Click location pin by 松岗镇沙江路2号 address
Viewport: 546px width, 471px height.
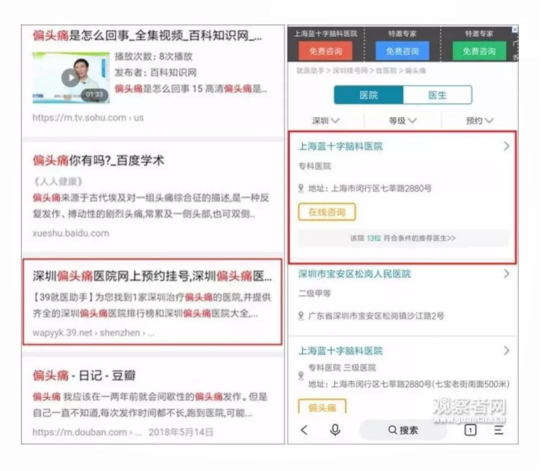(301, 316)
